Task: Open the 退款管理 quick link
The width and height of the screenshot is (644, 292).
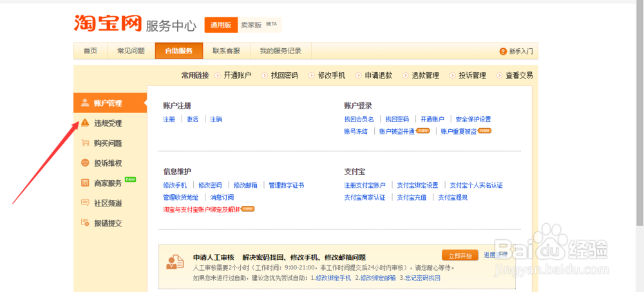Action: tap(426, 75)
